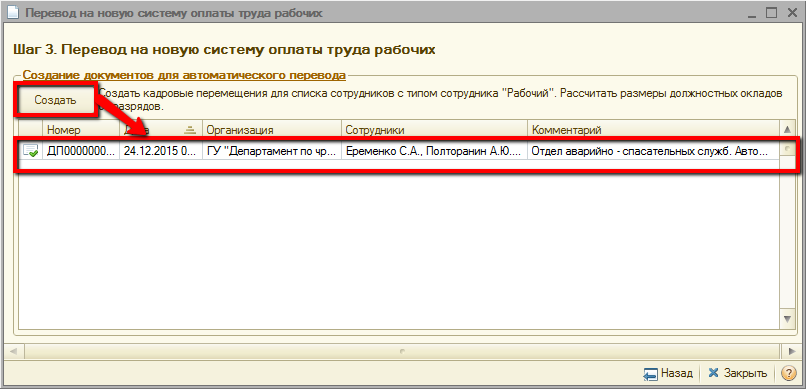Screen dimensions: 806x389
Task: Sort by the Номер column header
Action: click(81, 130)
